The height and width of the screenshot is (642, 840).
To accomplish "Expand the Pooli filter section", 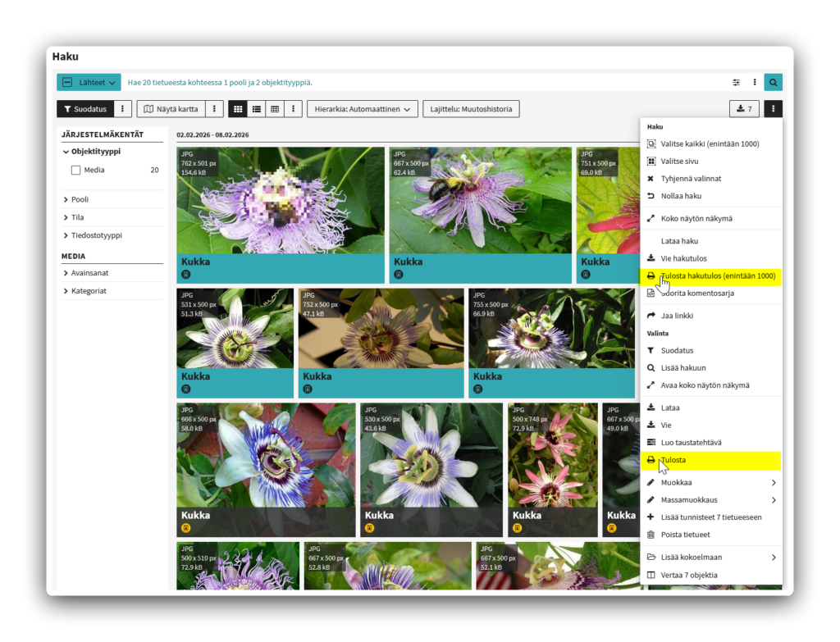I will click(x=79, y=199).
